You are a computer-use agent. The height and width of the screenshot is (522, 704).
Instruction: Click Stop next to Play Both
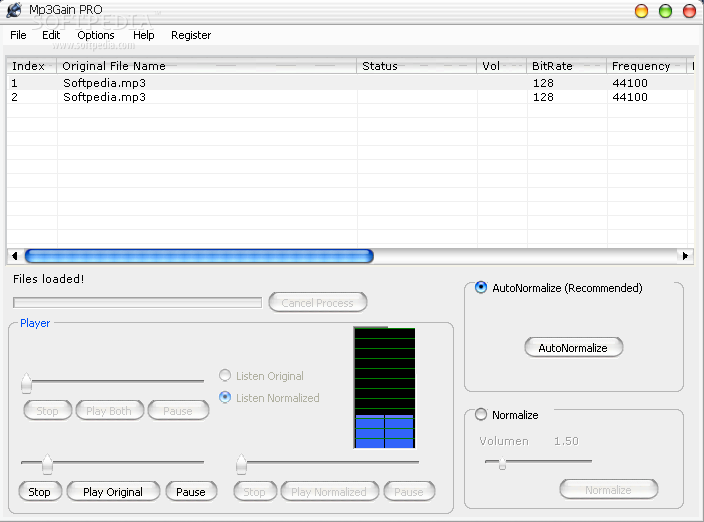(x=48, y=411)
